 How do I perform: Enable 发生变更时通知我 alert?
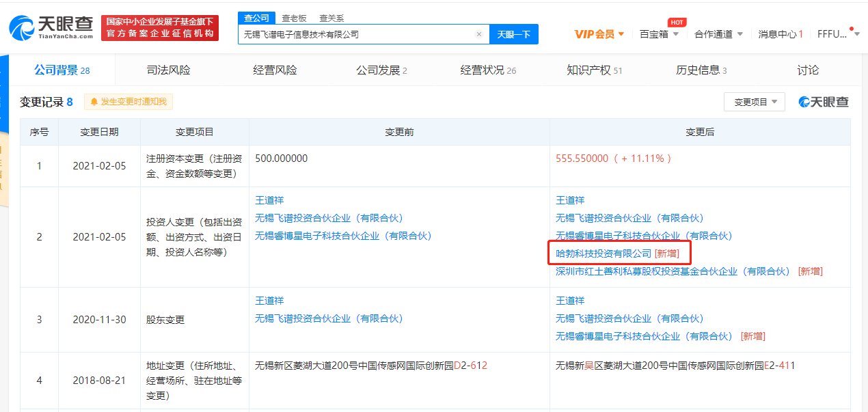[x=128, y=102]
